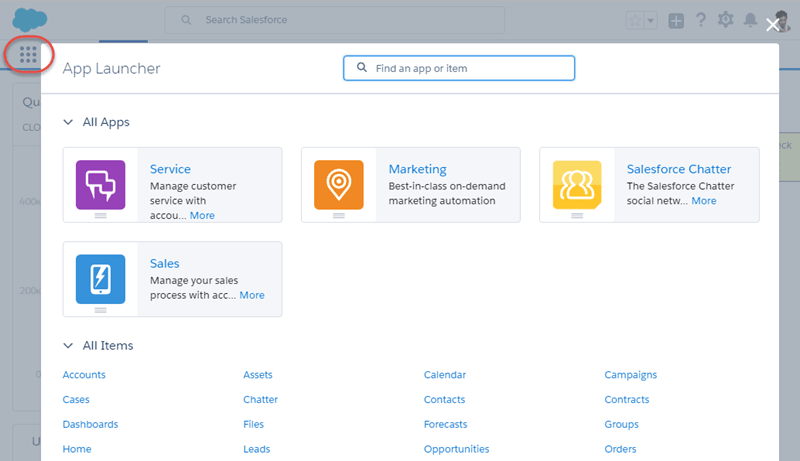Viewport: 800px width, 461px height.
Task: Open the Opportunities item
Action: [456, 449]
